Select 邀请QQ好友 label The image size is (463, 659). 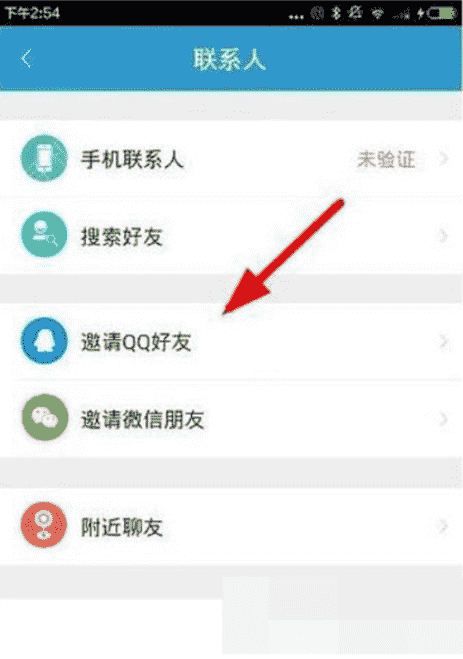(x=136, y=342)
